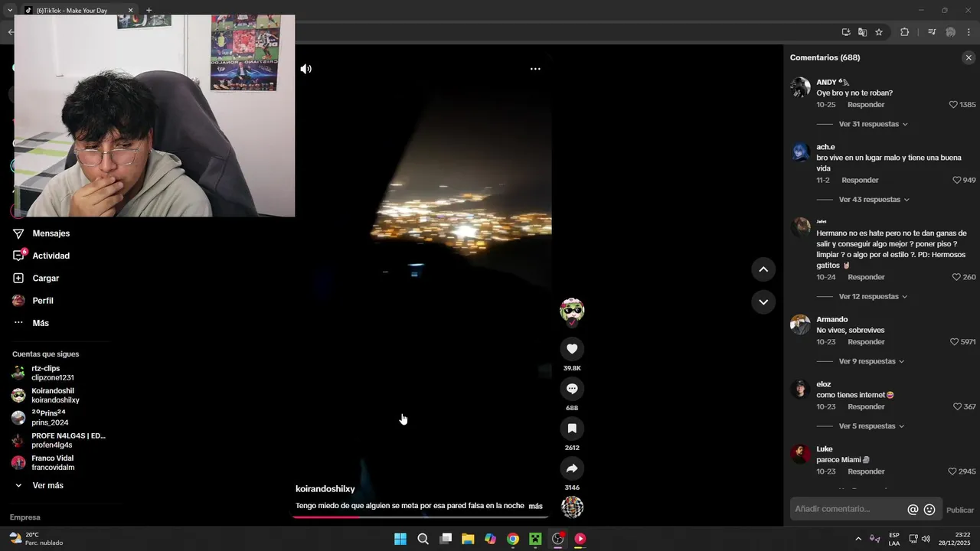Reply to ANDY's comment via Responder
The width and height of the screenshot is (980, 551).
tap(866, 105)
